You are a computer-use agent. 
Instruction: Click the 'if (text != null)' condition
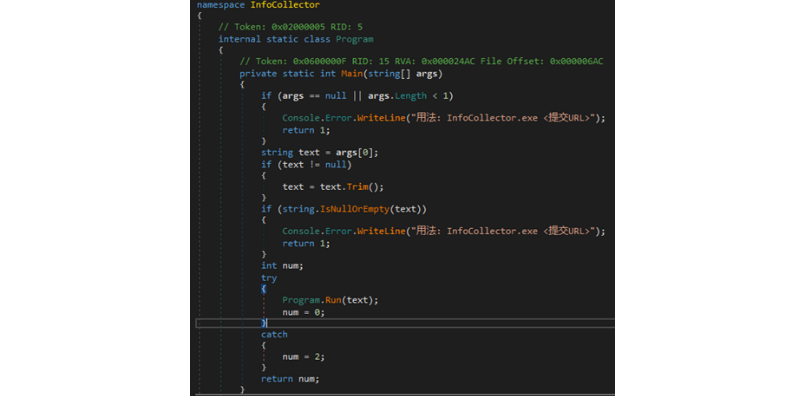306,164
